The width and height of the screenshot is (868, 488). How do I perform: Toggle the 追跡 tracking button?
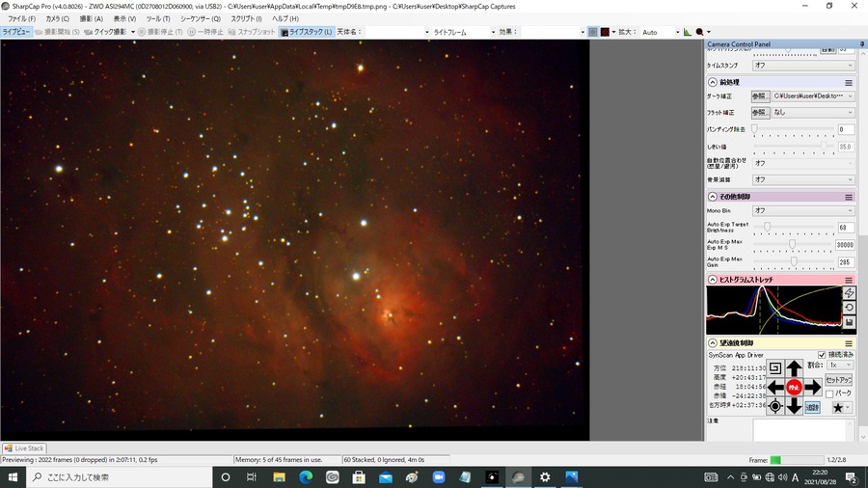tap(812, 407)
